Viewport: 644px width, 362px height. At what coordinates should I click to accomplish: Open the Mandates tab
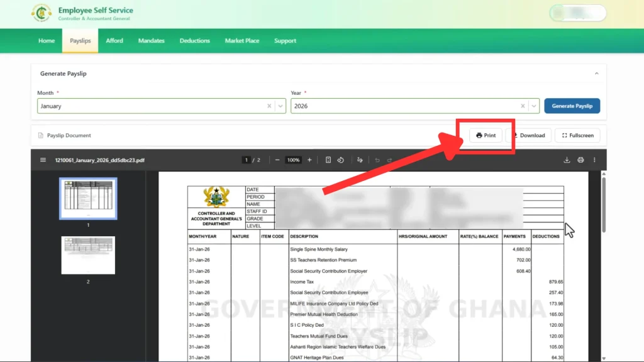coord(151,41)
